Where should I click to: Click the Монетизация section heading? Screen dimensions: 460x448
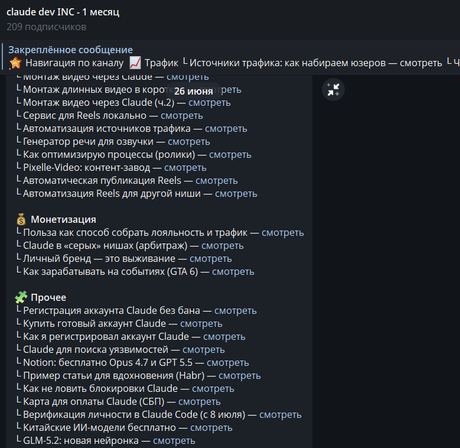[x=63, y=219]
